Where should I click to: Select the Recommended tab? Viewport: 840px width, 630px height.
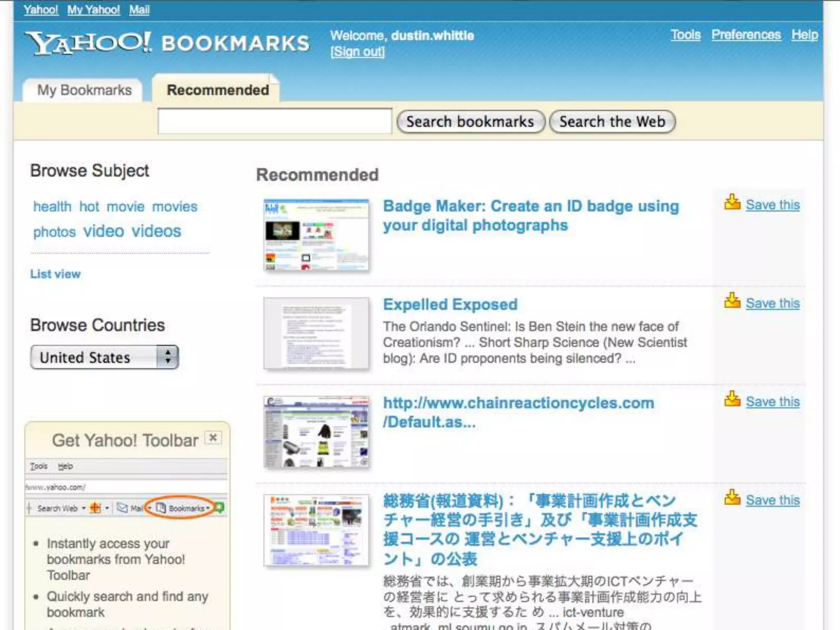pos(217,90)
